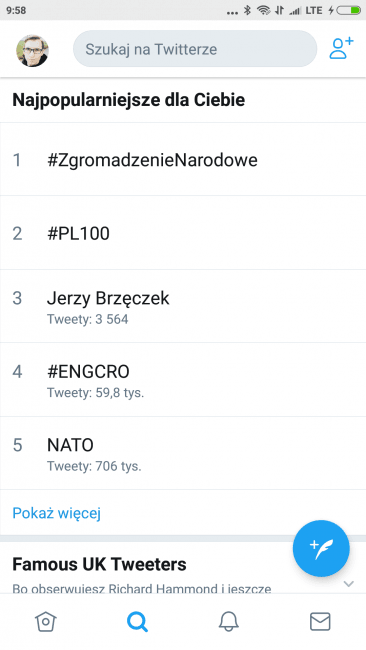Open the #ENGCRO trending topic

[x=183, y=380]
